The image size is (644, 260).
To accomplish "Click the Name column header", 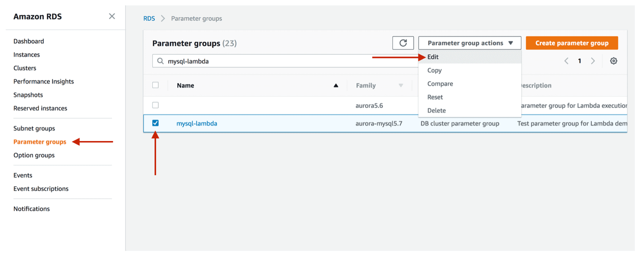I will [x=185, y=85].
